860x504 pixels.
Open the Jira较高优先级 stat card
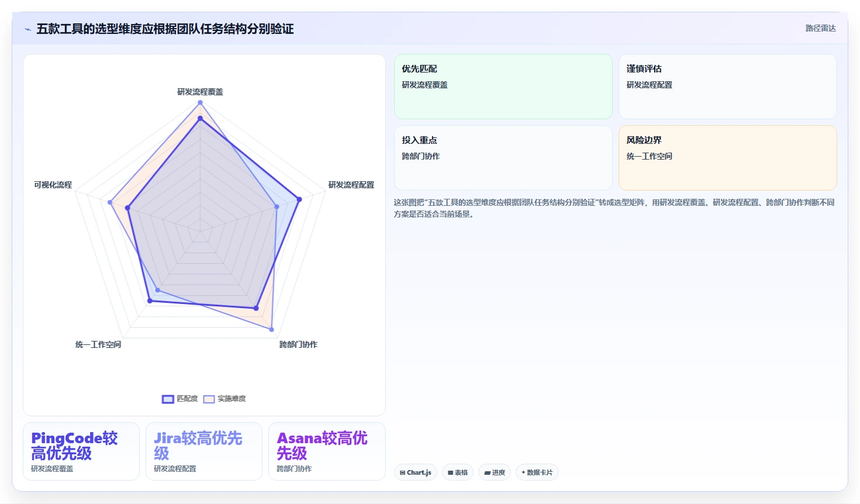[204, 451]
